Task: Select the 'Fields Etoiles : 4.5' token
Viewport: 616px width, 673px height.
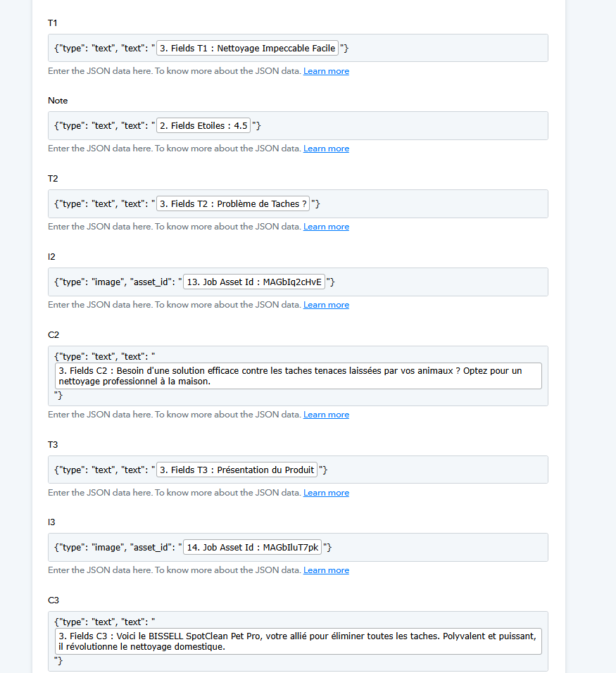Action: (203, 126)
